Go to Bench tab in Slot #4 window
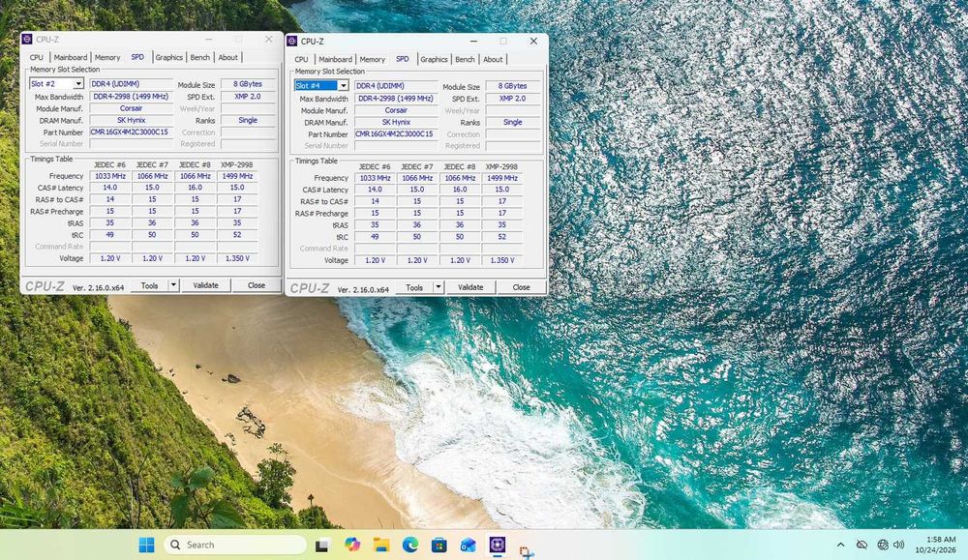 pos(465,59)
